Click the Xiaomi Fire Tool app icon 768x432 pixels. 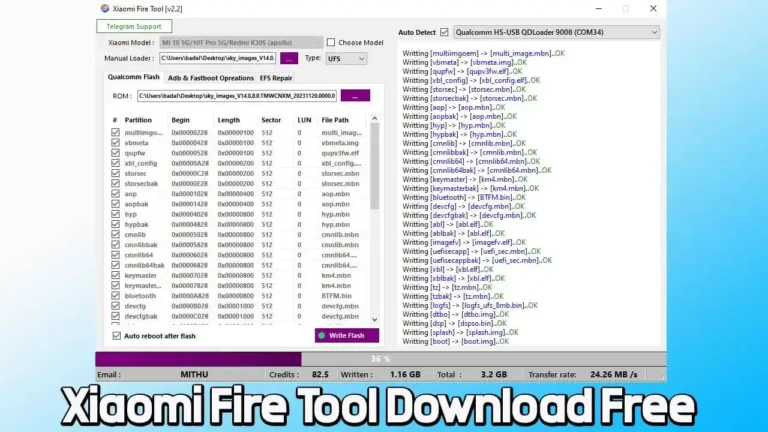104,8
